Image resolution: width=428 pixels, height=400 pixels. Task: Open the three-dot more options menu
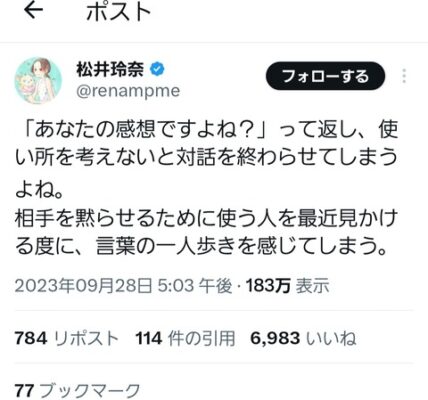pos(404,76)
